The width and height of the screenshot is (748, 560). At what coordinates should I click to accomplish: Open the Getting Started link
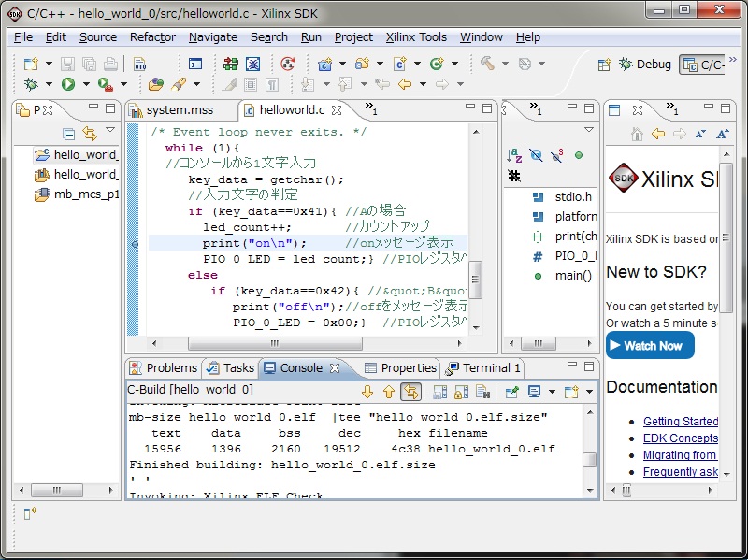pos(681,422)
